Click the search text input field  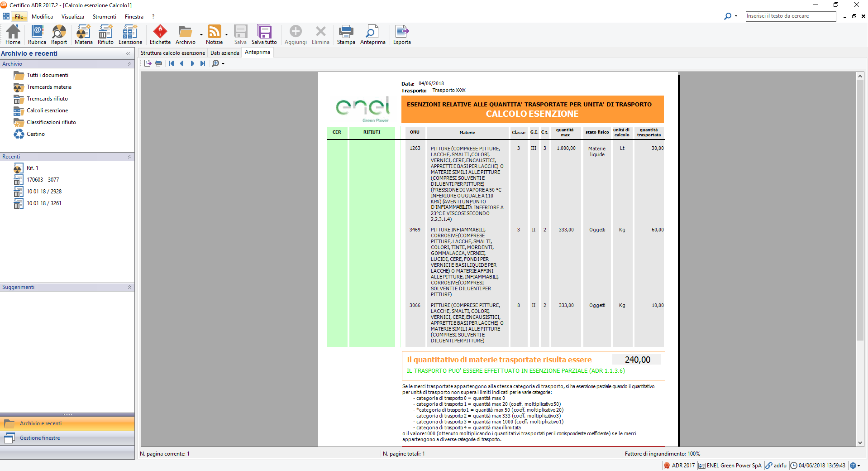pos(790,16)
